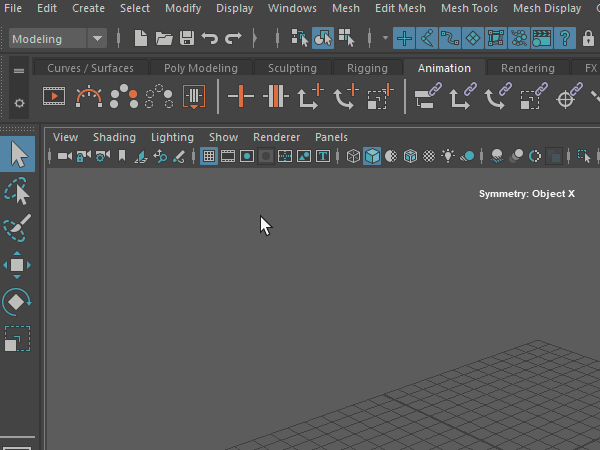Open the Shading panel menu
The height and width of the screenshot is (450, 600).
[114, 137]
